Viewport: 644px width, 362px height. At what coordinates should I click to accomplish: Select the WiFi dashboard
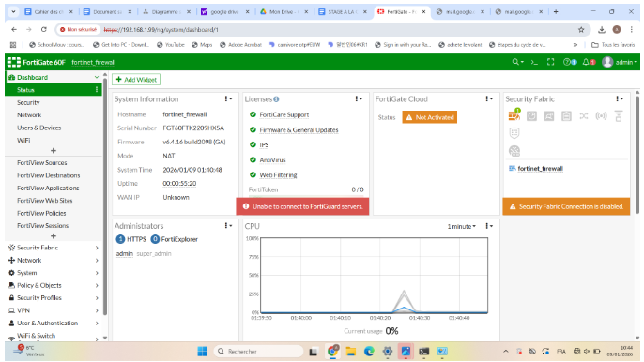(23, 141)
